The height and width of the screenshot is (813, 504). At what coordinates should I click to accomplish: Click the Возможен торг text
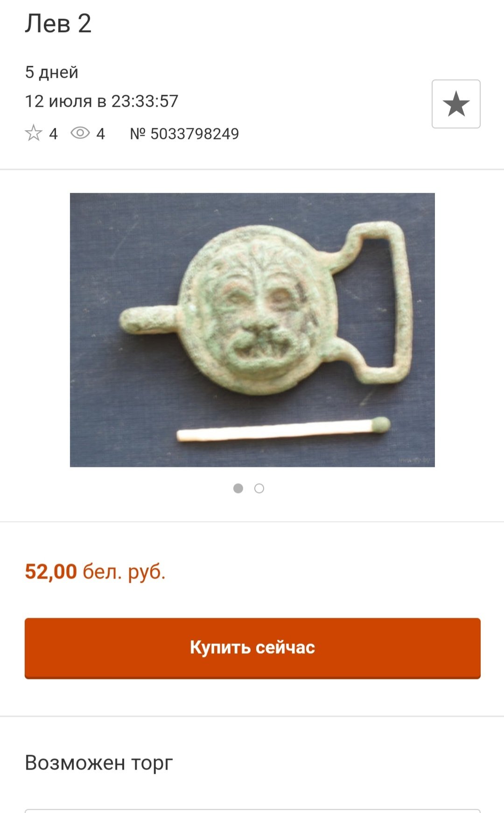(x=99, y=763)
